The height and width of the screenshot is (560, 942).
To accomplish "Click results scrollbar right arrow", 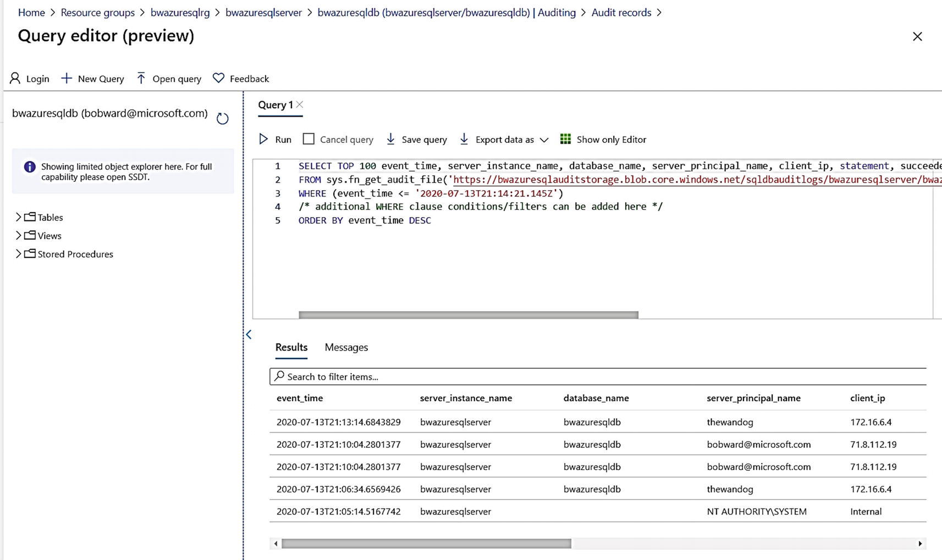I will 920,544.
